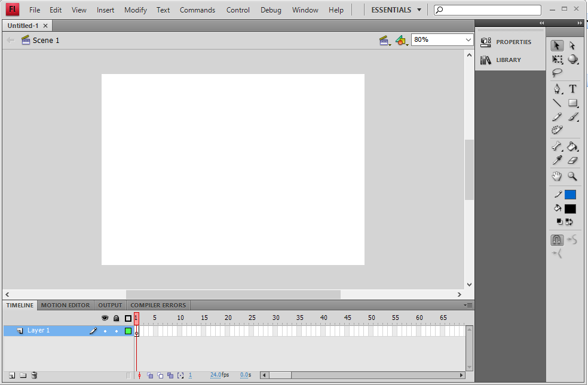This screenshot has height=385, width=588.
Task: Select the Paint Bucket tool
Action: [572, 146]
